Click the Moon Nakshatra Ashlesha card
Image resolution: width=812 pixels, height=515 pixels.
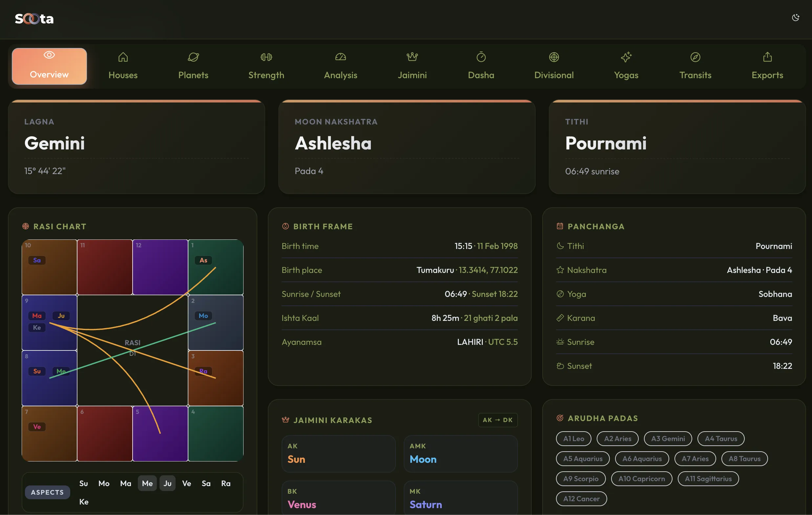pyautogui.click(x=407, y=147)
